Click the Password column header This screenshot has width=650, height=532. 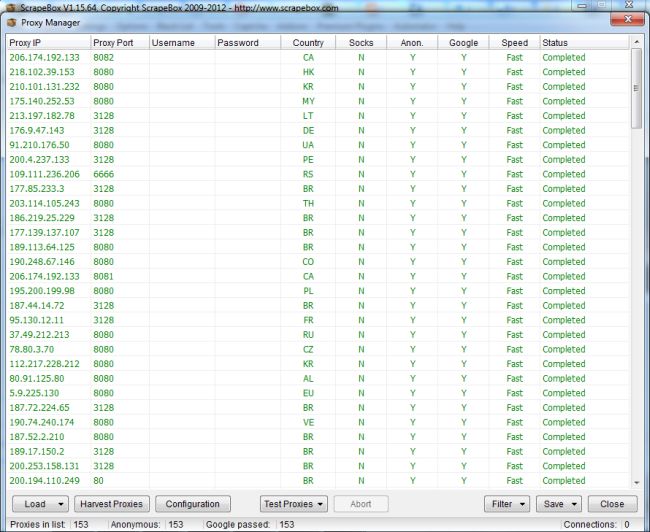(248, 43)
